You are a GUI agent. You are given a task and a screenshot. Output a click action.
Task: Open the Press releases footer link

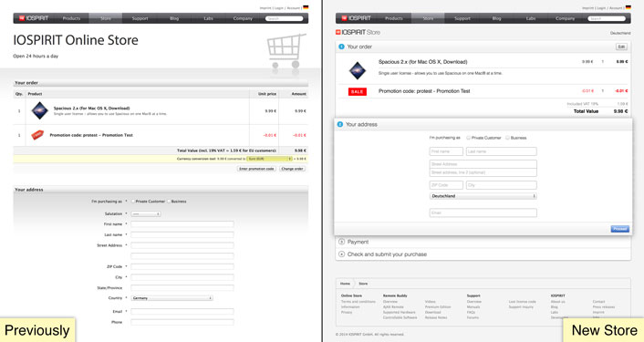[604, 306]
